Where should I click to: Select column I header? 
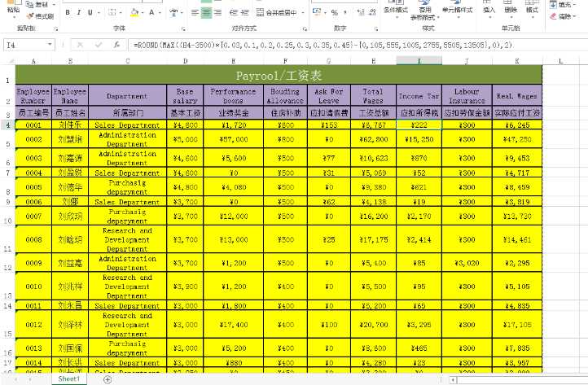click(x=419, y=61)
